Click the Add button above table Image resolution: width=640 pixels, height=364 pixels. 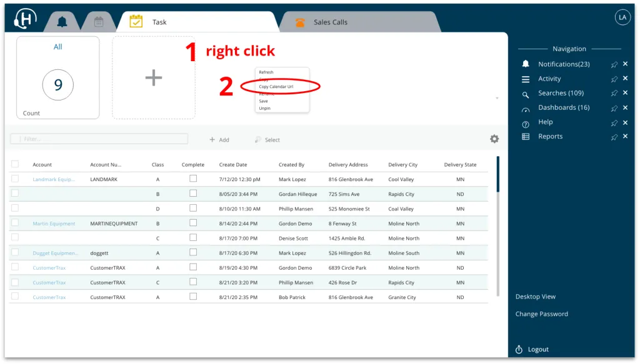(219, 140)
